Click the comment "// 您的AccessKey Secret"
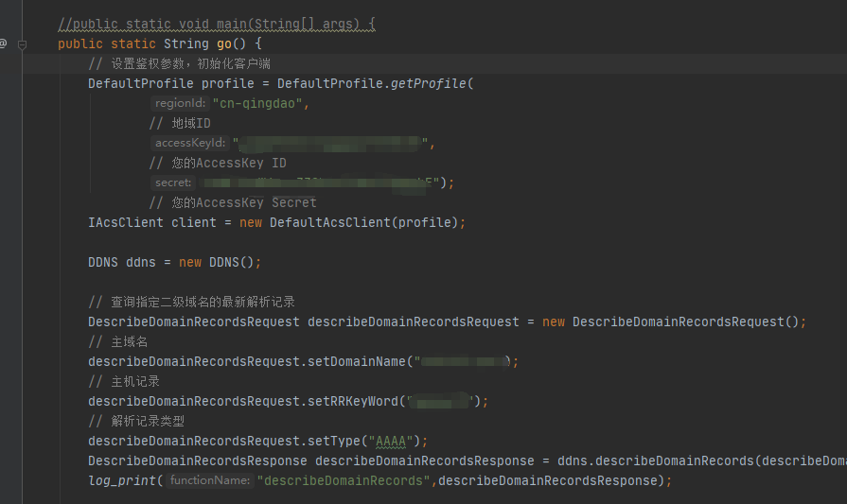The width and height of the screenshot is (847, 504). [233, 203]
